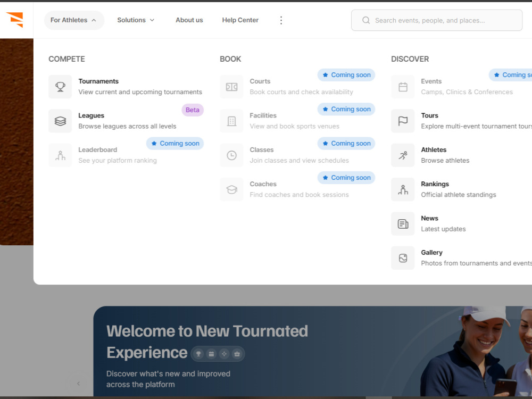The height and width of the screenshot is (399, 532).
Task: Click the trophy icon in welcome banner
Action: tap(198, 354)
